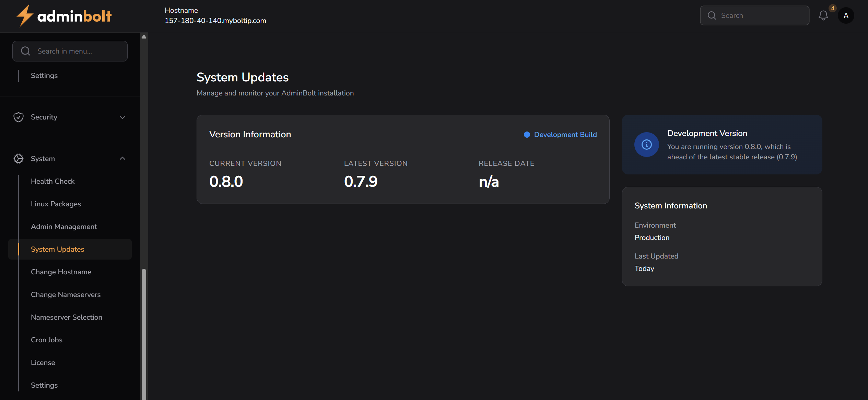Image resolution: width=868 pixels, height=400 pixels.
Task: Open the Health Check menu item
Action: [52, 181]
